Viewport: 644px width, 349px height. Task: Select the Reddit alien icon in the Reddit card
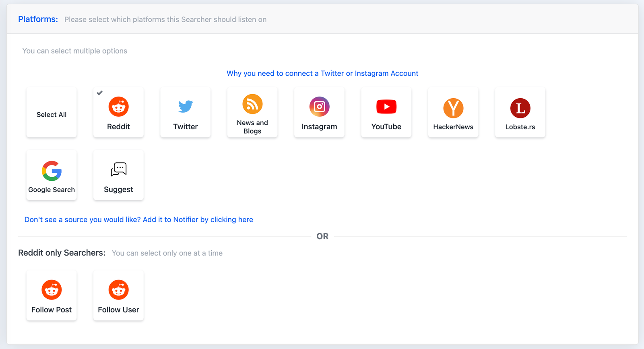click(x=118, y=107)
